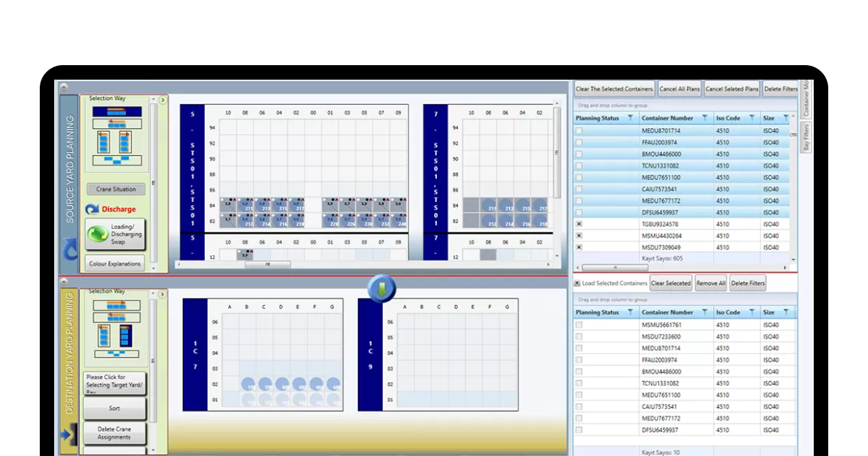Click Please Click for Selecting Target Yard button
The height and width of the screenshot is (456, 868).
(x=114, y=384)
